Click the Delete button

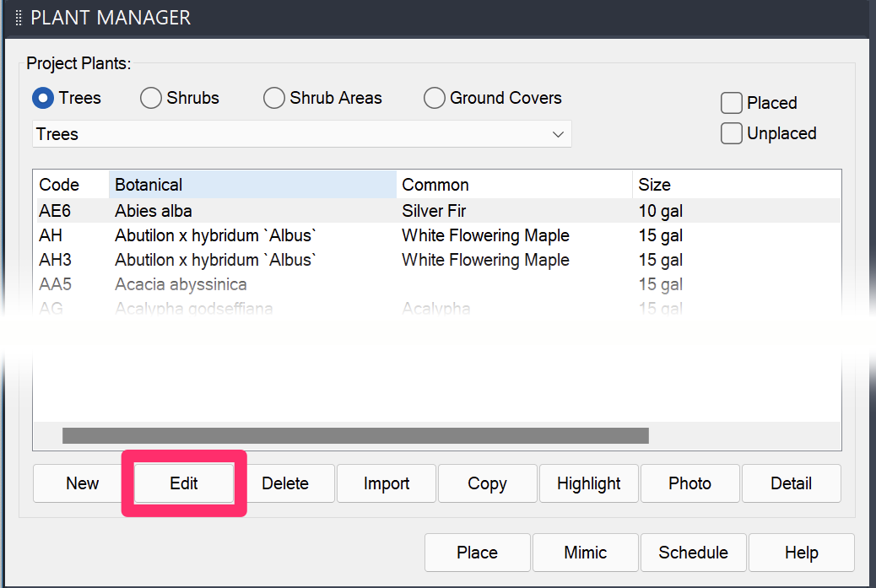click(285, 483)
